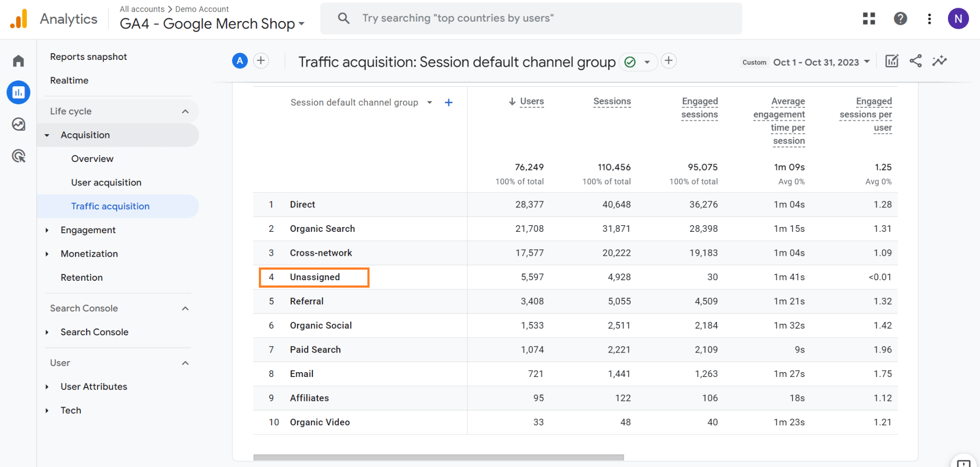Open the report status dropdown arrow
Viewport: 980px width, 467px height.
647,62
